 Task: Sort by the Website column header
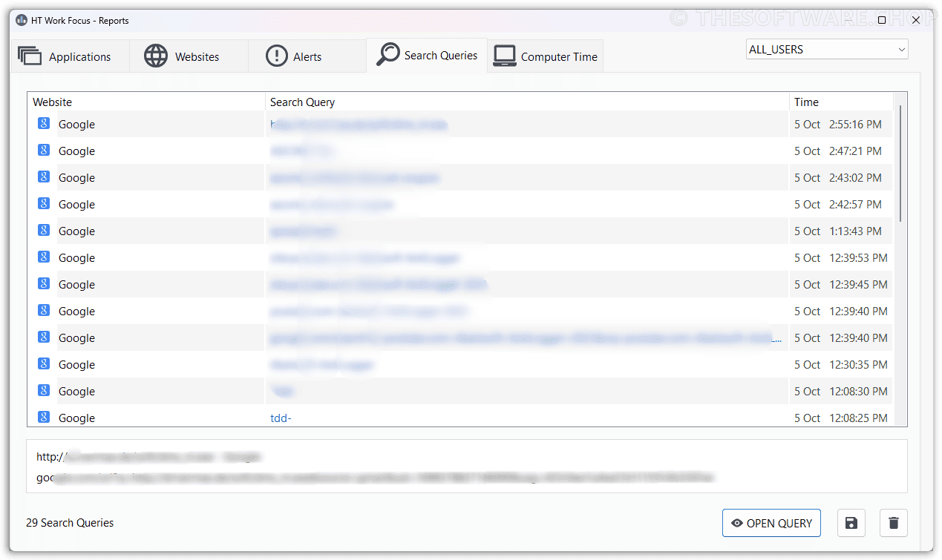pyautogui.click(x=146, y=102)
